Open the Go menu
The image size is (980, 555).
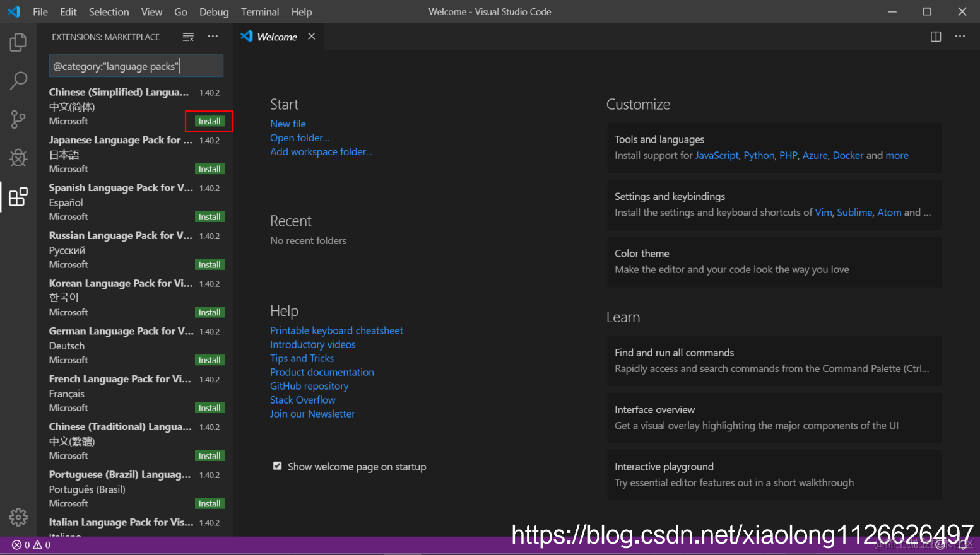(x=180, y=11)
